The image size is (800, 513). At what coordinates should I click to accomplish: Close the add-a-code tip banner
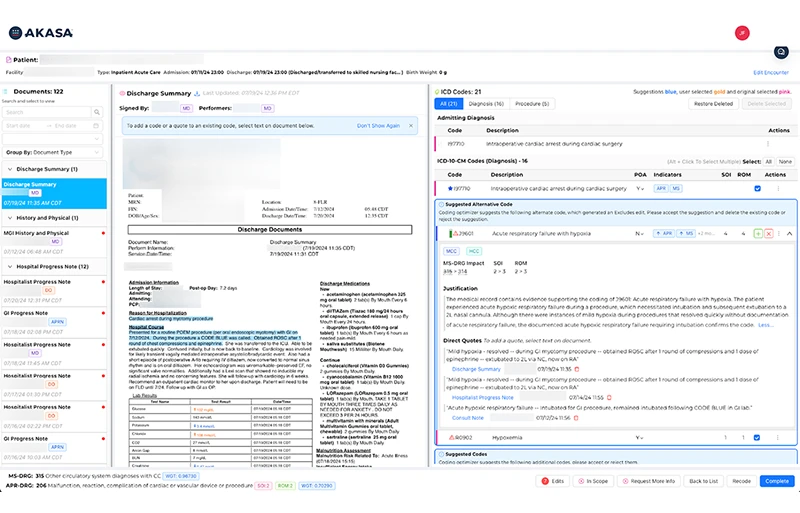pos(411,126)
